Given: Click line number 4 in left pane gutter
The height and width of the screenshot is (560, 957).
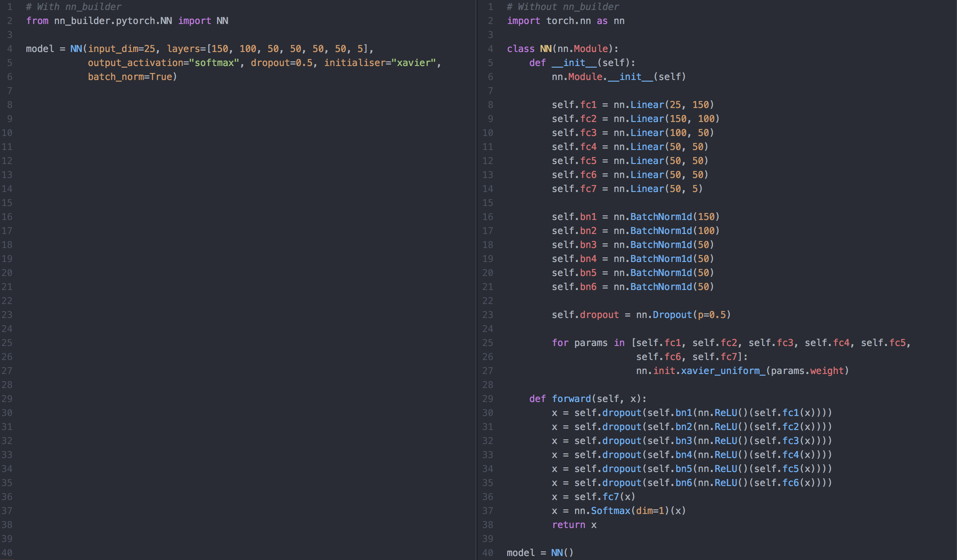Looking at the screenshot, I should pos(9,49).
